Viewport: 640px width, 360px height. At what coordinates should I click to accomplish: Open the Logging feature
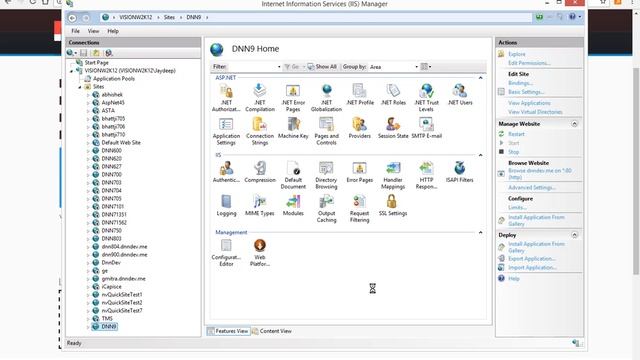226,205
